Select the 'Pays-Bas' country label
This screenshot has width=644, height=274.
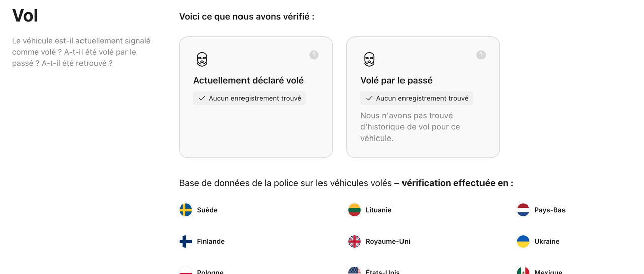point(550,210)
